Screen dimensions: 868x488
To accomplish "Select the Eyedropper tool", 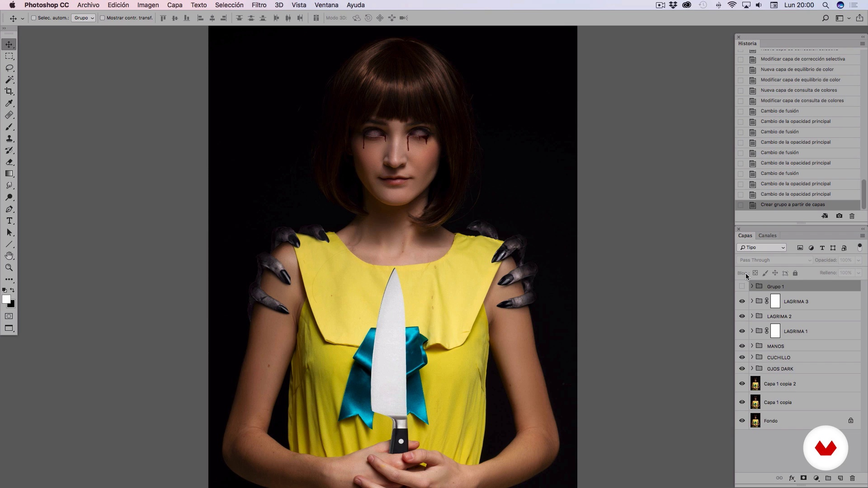I will pos(9,103).
